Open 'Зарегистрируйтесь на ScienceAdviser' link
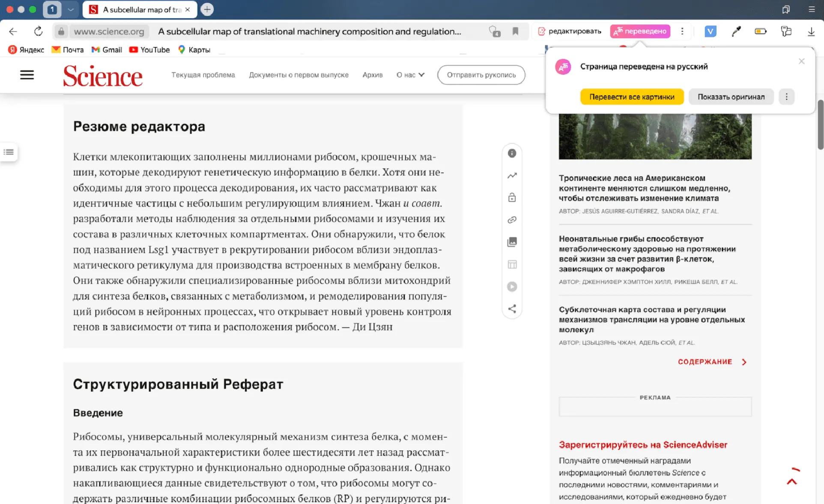Viewport: 824px width, 504px height. [x=643, y=445]
